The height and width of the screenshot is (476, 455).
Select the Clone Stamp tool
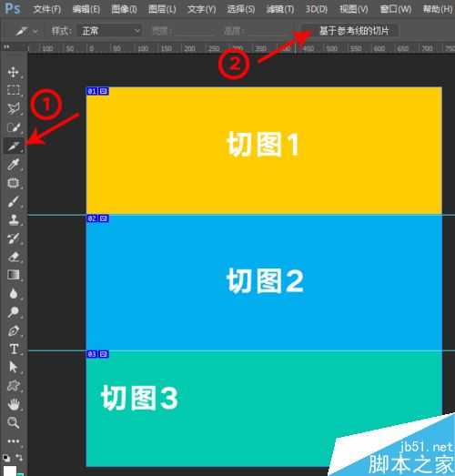(x=13, y=219)
